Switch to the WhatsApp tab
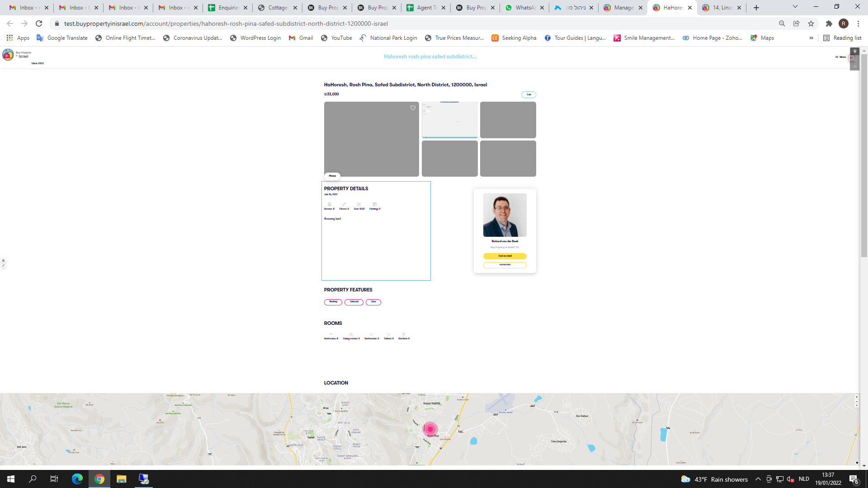 [x=524, y=8]
